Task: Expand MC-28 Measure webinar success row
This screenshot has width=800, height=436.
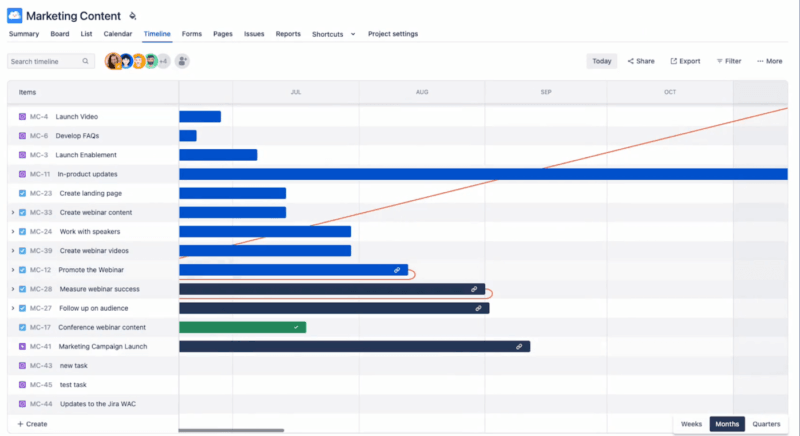Action: [13, 289]
